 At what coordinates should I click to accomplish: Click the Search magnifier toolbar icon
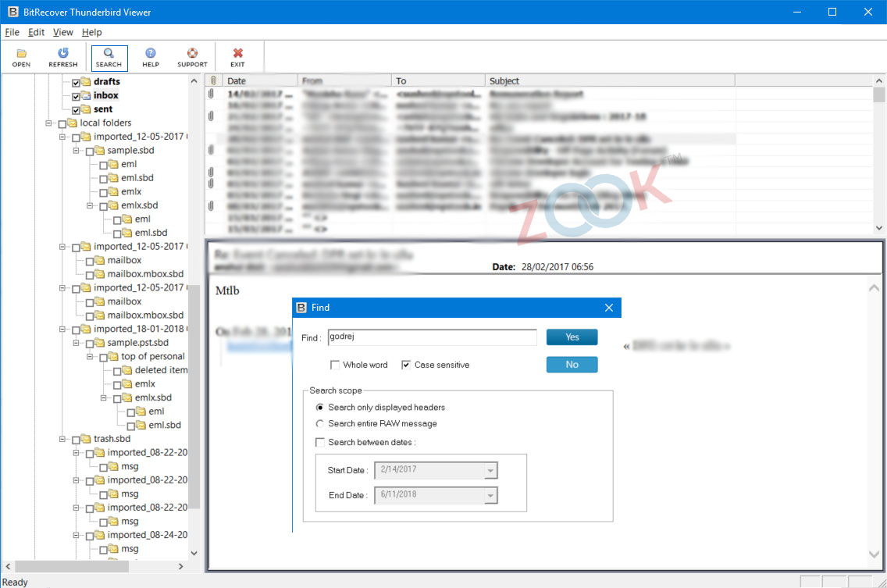109,52
